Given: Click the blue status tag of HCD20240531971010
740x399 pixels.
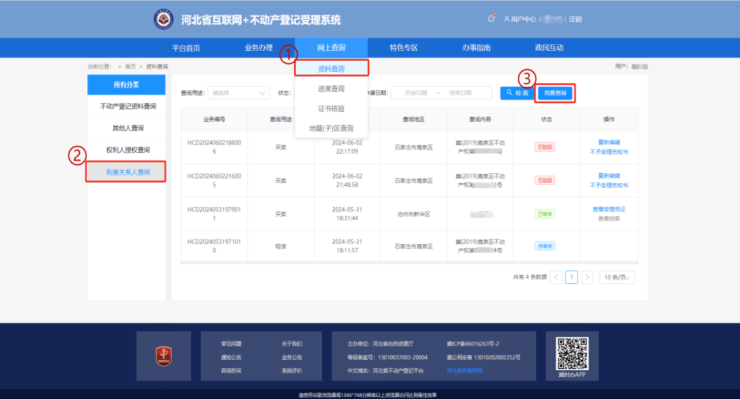Looking at the screenshot, I should point(545,246).
